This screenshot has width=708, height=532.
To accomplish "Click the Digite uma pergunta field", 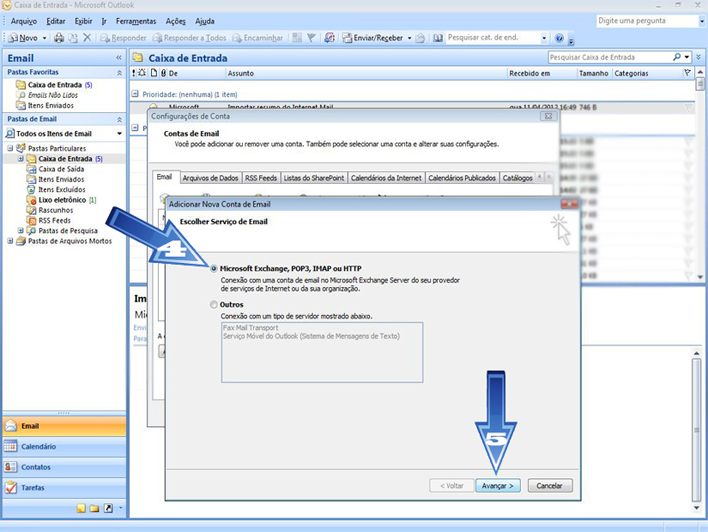I will coord(647,21).
